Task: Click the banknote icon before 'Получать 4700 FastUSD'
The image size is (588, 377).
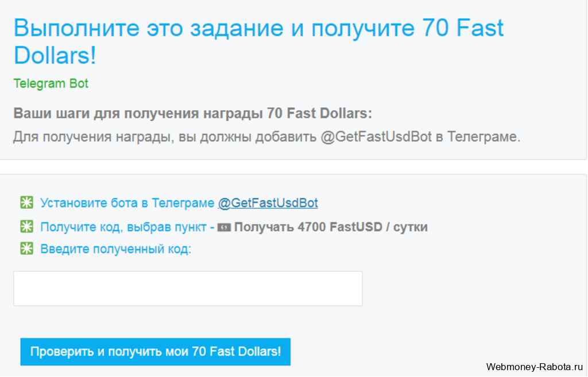Action: (x=224, y=227)
